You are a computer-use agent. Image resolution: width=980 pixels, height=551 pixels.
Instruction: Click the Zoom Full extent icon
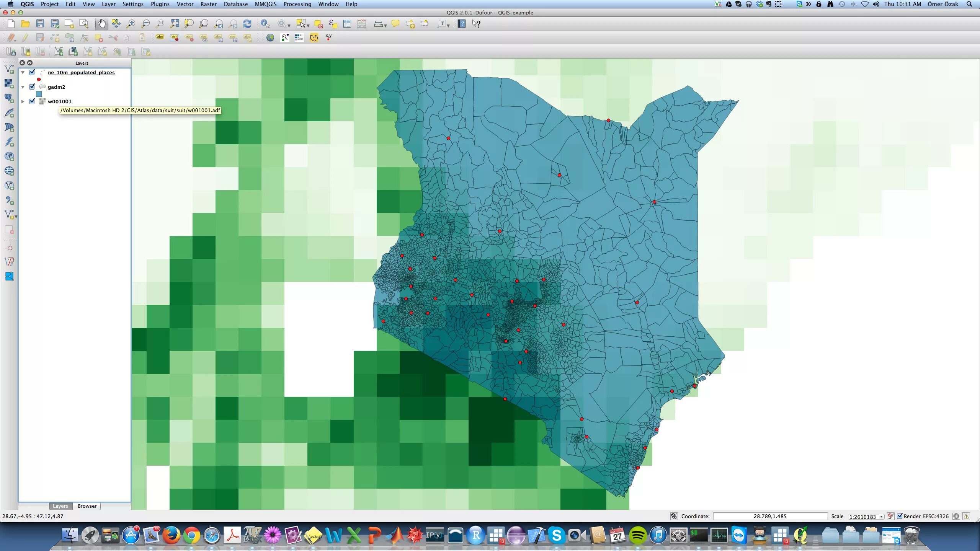pos(175,24)
